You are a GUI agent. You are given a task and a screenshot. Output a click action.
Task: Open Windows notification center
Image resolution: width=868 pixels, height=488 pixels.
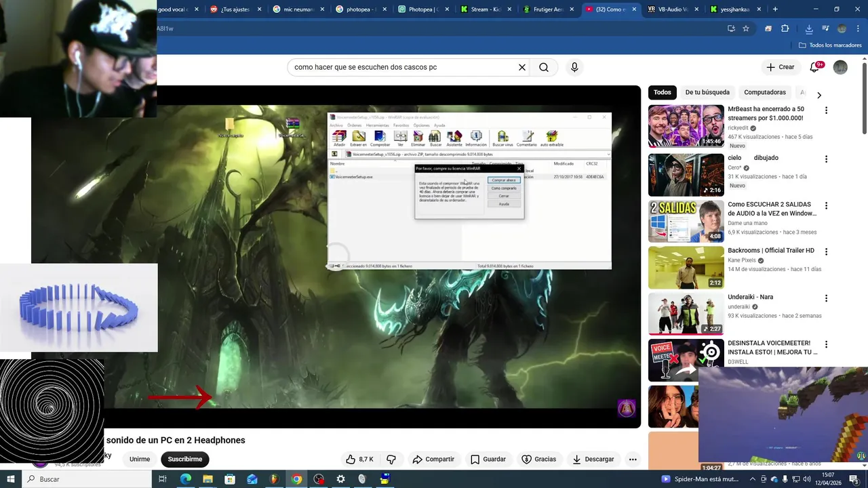[x=854, y=479]
